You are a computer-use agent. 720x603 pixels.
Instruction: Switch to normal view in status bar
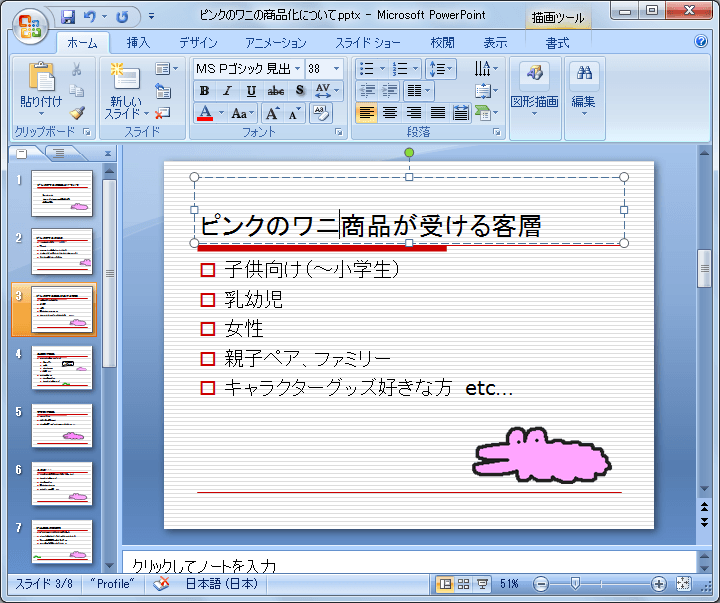tap(444, 584)
